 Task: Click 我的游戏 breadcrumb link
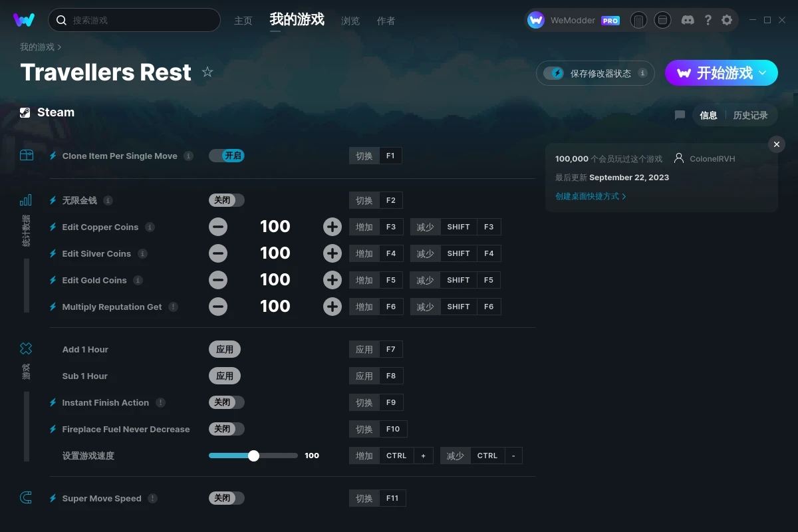coord(37,47)
